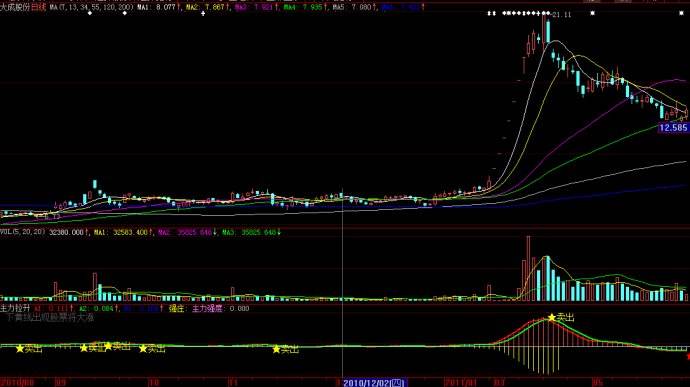Click the purple 主力强度 label
Screen dimensions: 690x387
tap(207, 308)
